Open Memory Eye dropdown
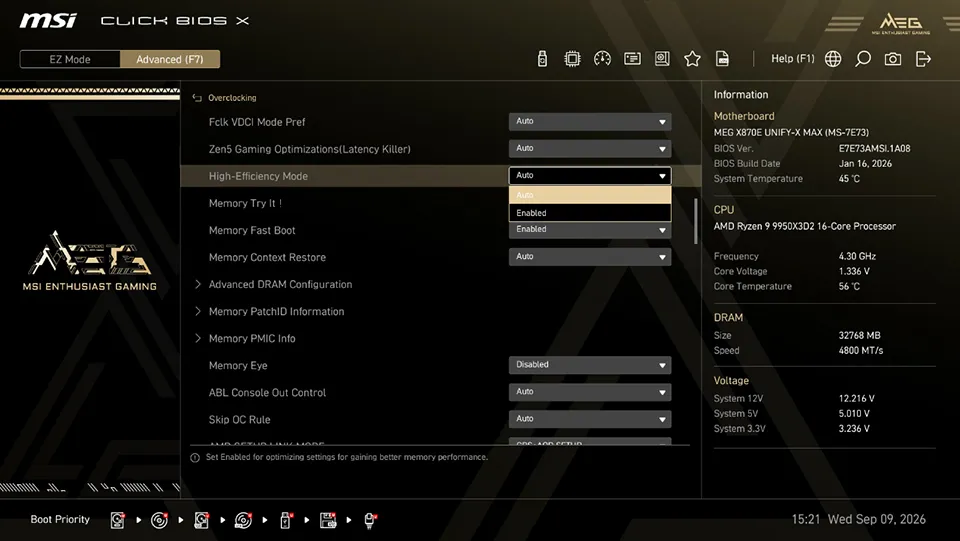This screenshot has height=541, width=960. 590,365
